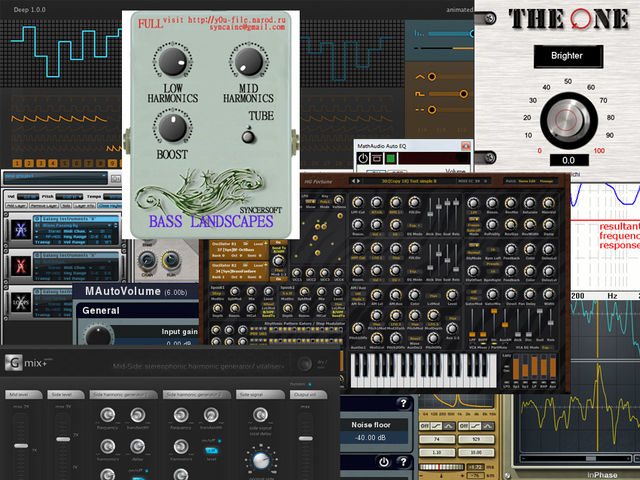Select the second shelf filter icon in tan EQ
The image size is (640, 480).
(x=475, y=426)
